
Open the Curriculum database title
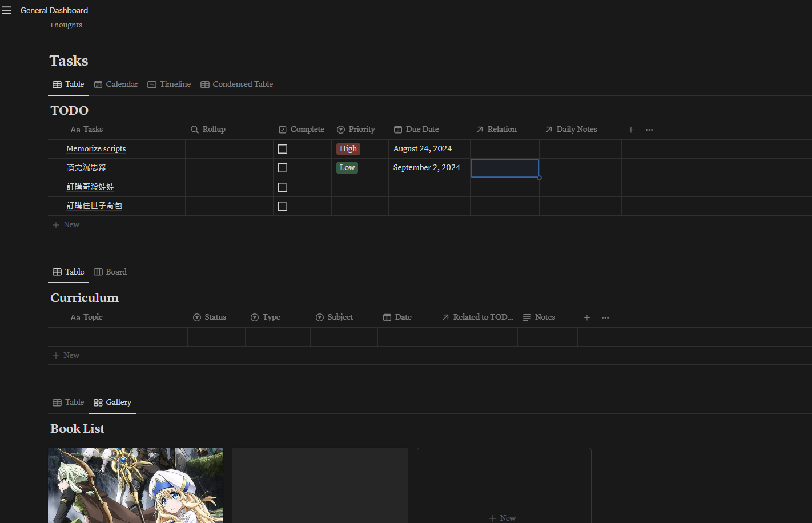[x=85, y=297]
